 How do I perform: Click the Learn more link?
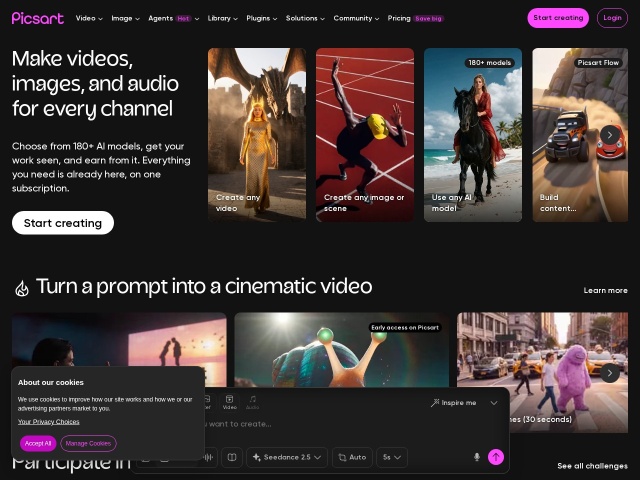click(605, 290)
